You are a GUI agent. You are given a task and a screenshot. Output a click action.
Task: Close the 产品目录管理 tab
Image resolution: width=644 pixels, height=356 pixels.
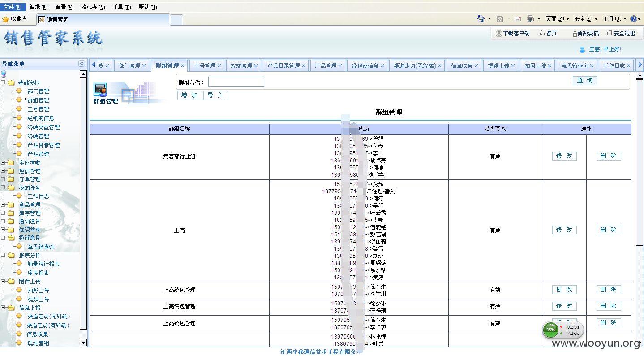pyautogui.click(x=303, y=66)
